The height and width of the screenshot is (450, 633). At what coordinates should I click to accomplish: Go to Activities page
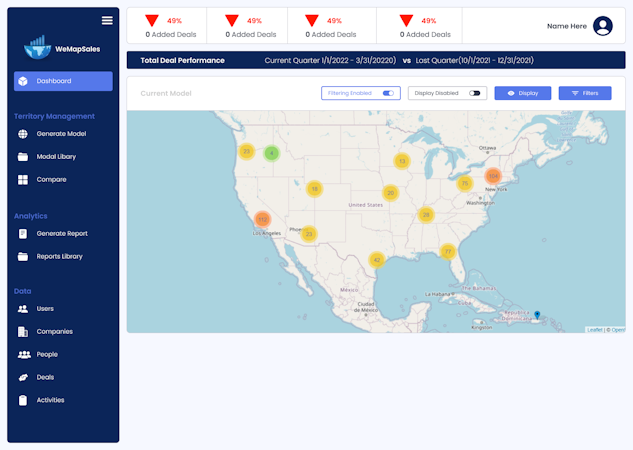click(x=50, y=400)
